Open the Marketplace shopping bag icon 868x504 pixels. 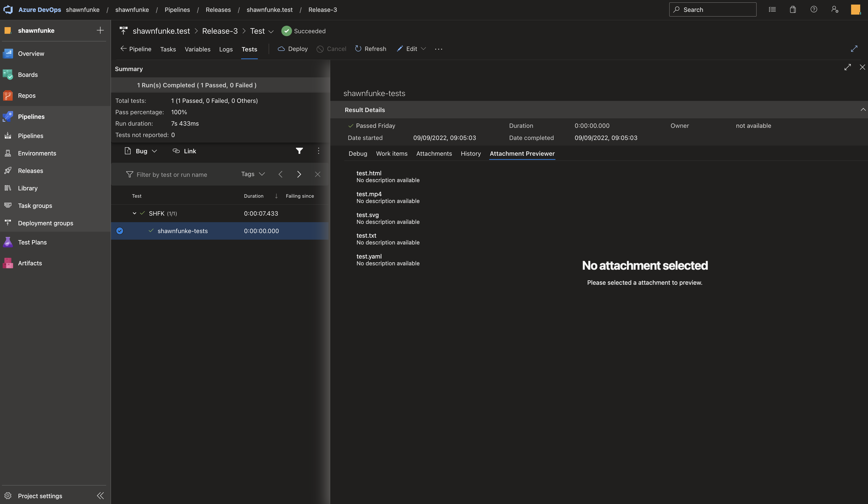click(793, 10)
